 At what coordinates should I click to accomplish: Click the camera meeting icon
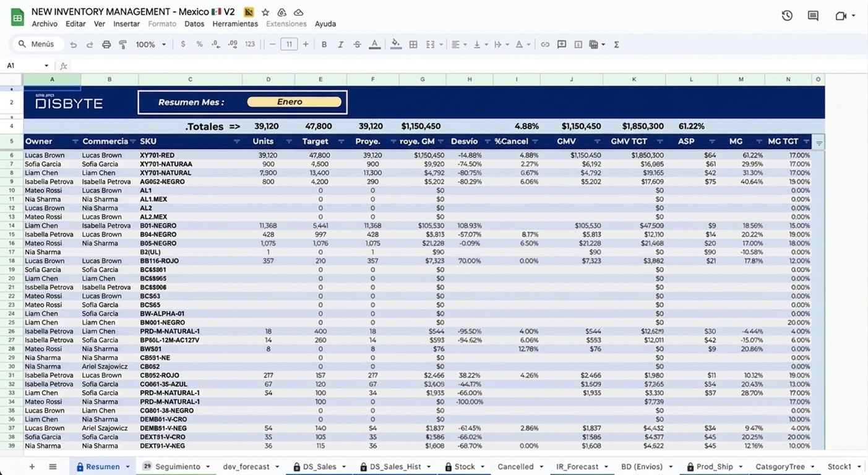coord(841,16)
